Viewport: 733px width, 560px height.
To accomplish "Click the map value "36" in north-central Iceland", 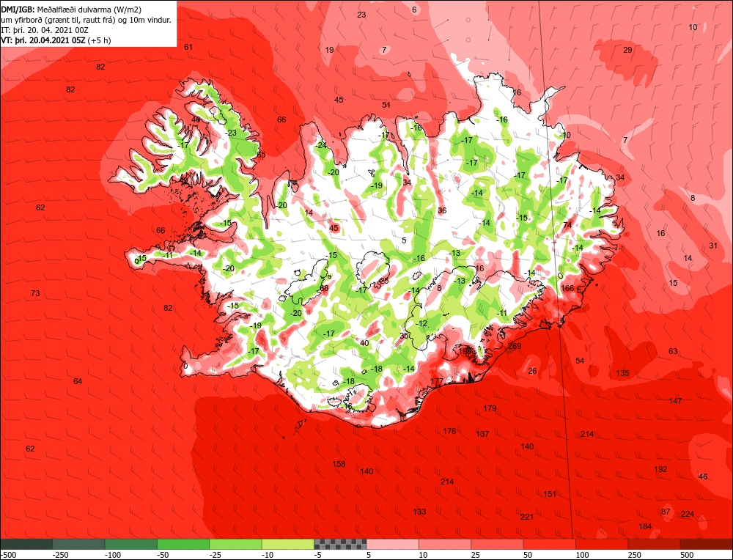I will (x=442, y=211).
